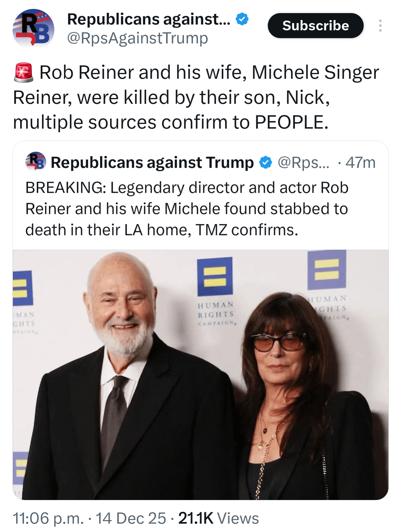Screen dimensions: 401x532
Task: Click the 14 Dec 25 post date
Action: pyautogui.click(x=131, y=518)
